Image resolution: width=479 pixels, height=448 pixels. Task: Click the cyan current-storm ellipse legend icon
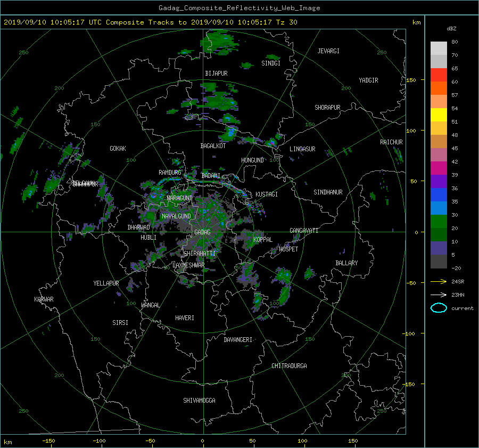pyautogui.click(x=439, y=308)
